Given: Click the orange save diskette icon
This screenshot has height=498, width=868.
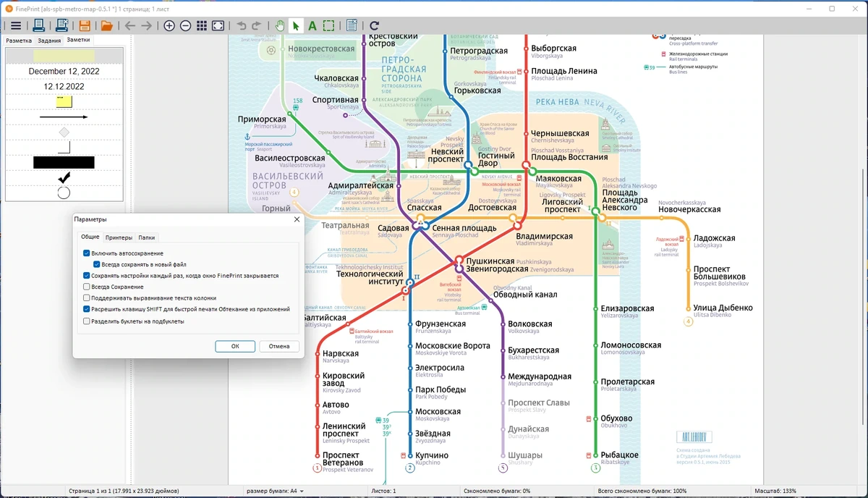Looking at the screenshot, I should [85, 26].
